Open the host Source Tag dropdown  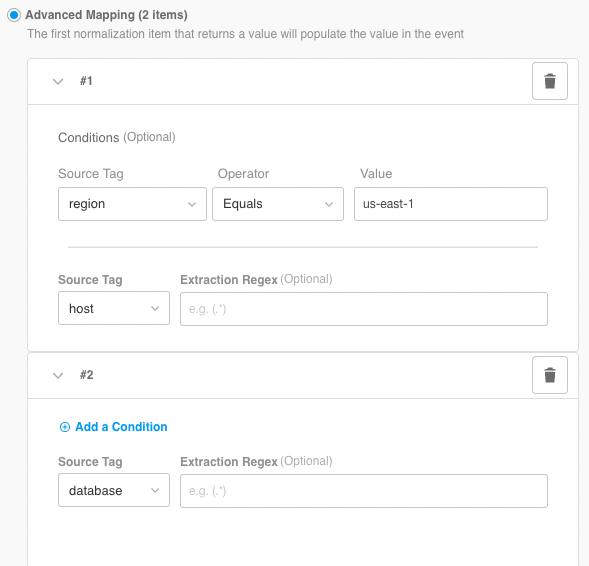[114, 308]
